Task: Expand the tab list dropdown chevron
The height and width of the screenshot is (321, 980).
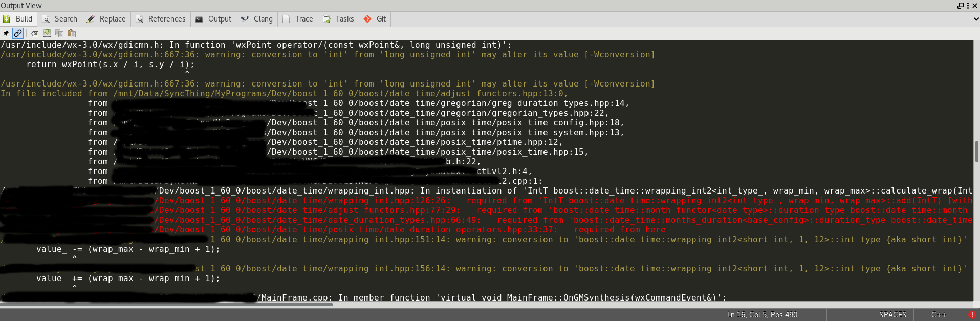Action: (976, 19)
